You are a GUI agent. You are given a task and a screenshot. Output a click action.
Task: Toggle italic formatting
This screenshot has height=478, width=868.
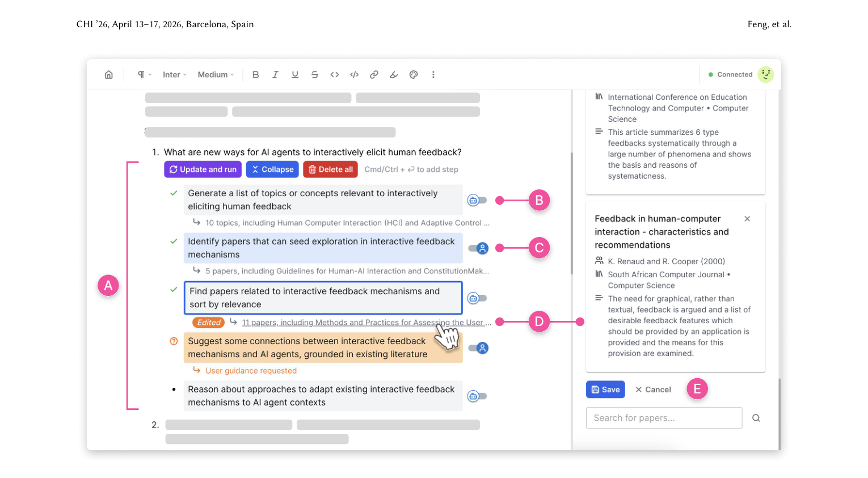275,75
